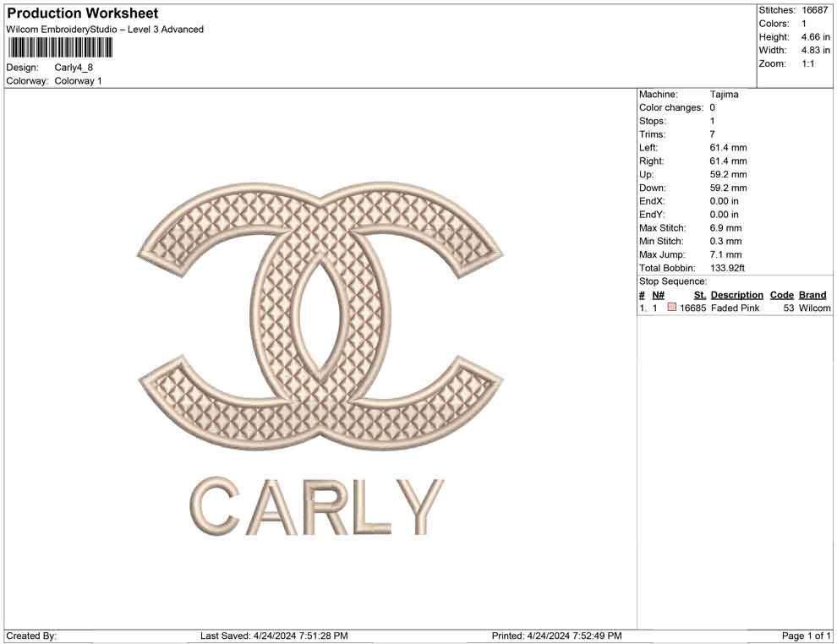Screen dimensions: 837x644
Task: Click the Stitches count 16687
Action: (816, 9)
